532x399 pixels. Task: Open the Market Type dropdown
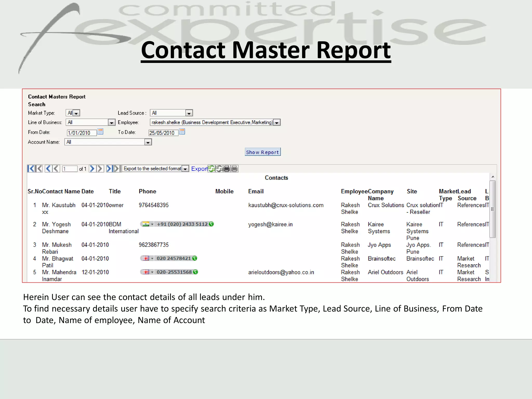[76, 113]
